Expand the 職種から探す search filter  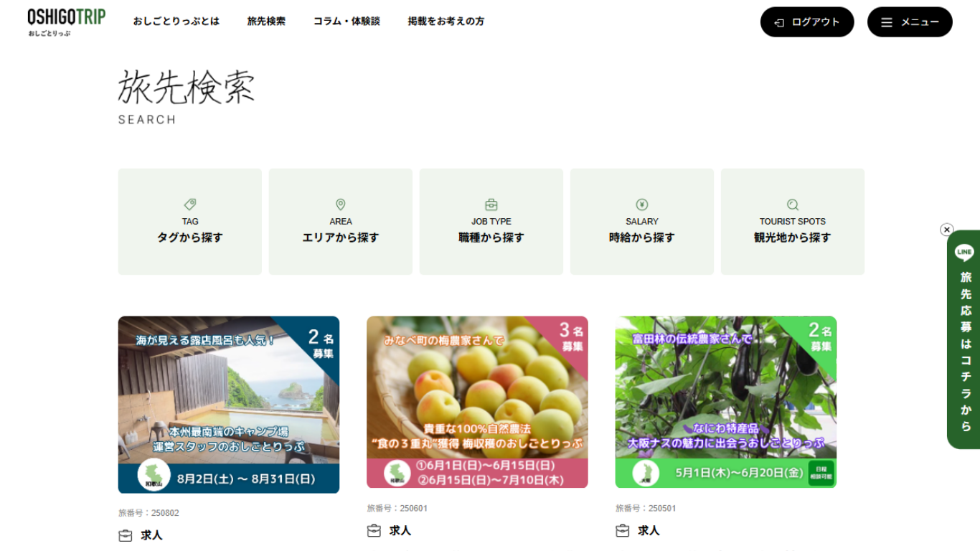click(x=491, y=222)
